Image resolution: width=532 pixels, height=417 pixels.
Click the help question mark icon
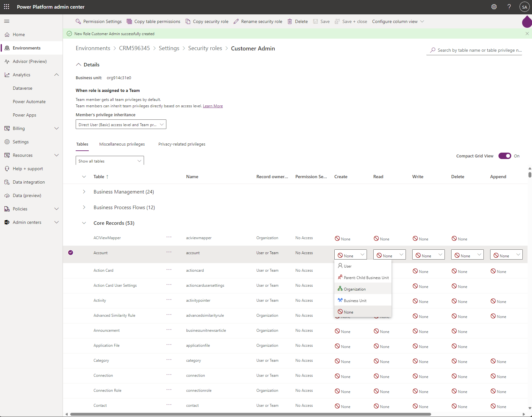[x=509, y=7]
